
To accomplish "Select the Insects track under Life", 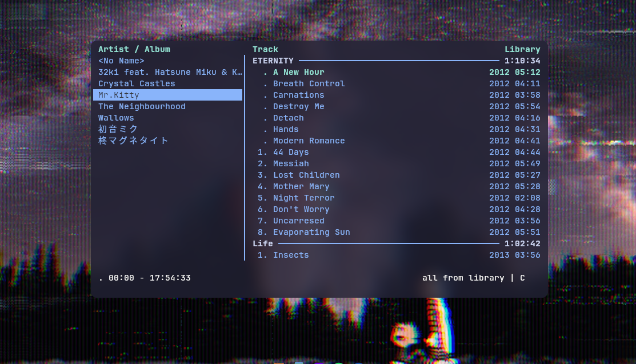I will coord(291,255).
